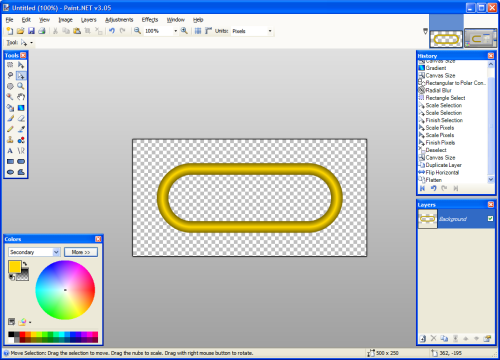500x360 pixels.
Task: Select the Pencil tool
Action: tap(10, 129)
